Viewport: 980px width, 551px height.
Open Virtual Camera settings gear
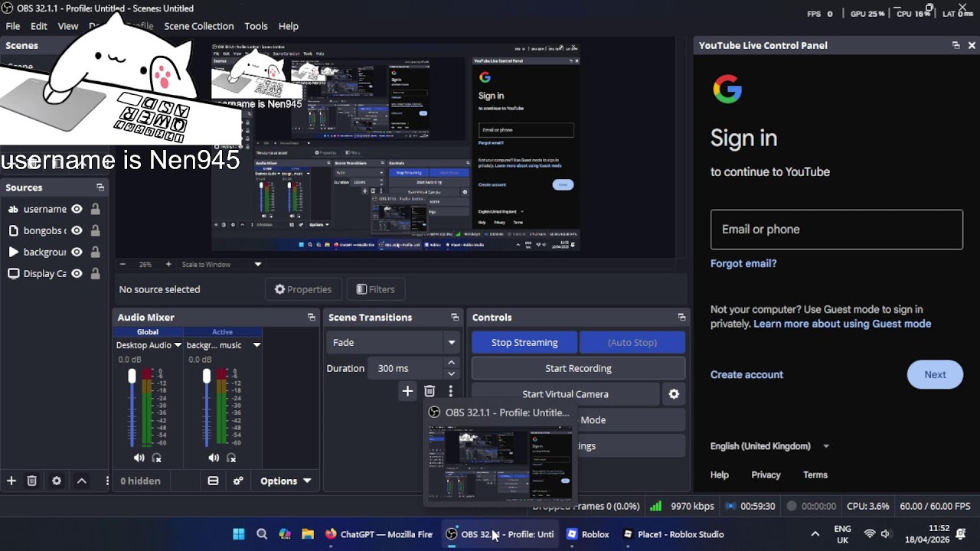coord(674,394)
